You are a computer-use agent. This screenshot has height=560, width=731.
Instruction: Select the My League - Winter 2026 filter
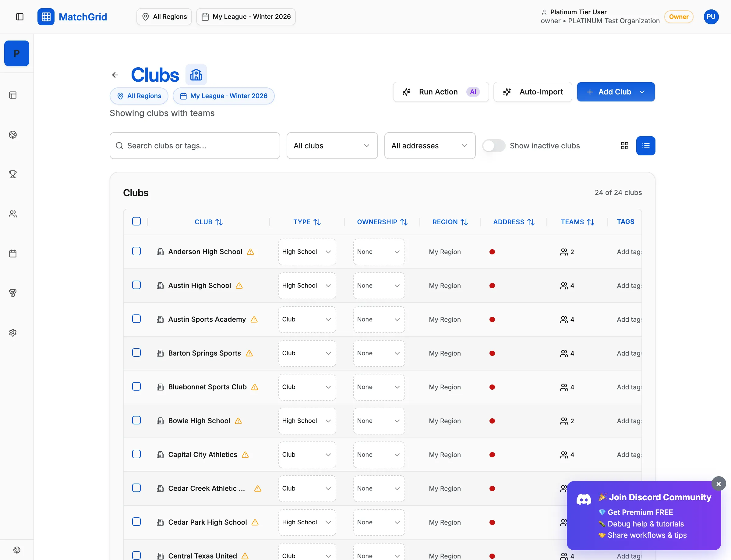(245, 16)
